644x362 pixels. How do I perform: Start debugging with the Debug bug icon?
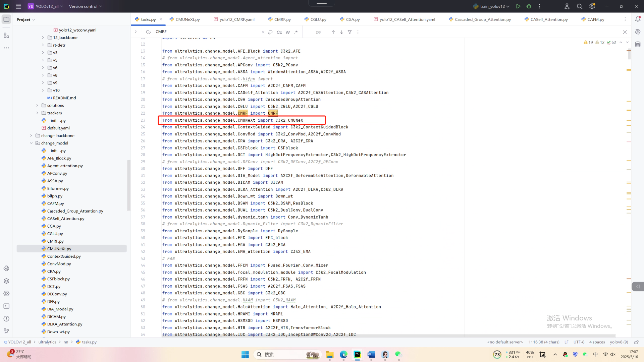529,6
